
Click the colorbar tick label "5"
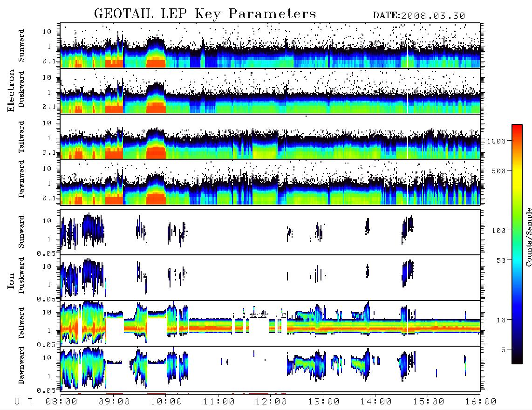click(x=504, y=350)
